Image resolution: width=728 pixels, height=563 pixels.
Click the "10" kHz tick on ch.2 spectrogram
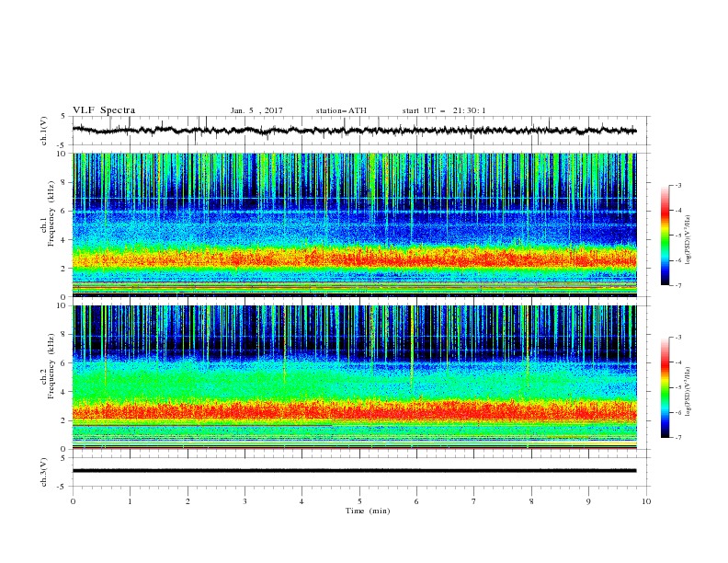(x=63, y=305)
